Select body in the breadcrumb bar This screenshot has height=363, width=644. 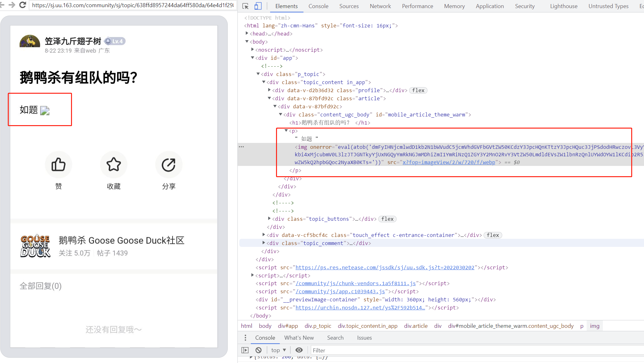tap(265, 326)
